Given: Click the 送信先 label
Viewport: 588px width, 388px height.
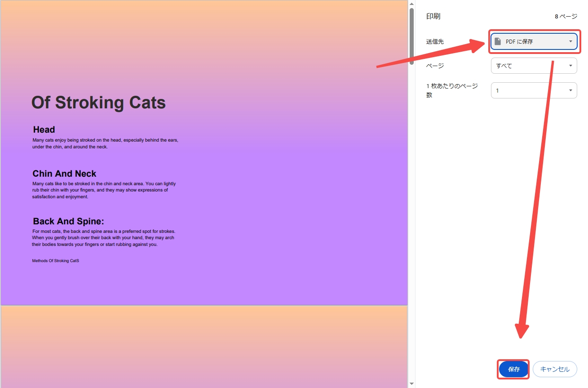Looking at the screenshot, I should click(x=435, y=41).
